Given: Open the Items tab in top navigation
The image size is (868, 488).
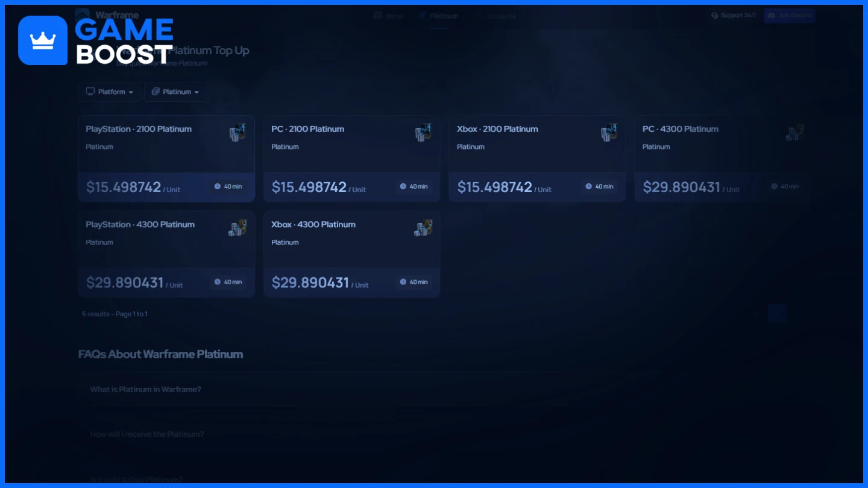Looking at the screenshot, I should click(389, 16).
